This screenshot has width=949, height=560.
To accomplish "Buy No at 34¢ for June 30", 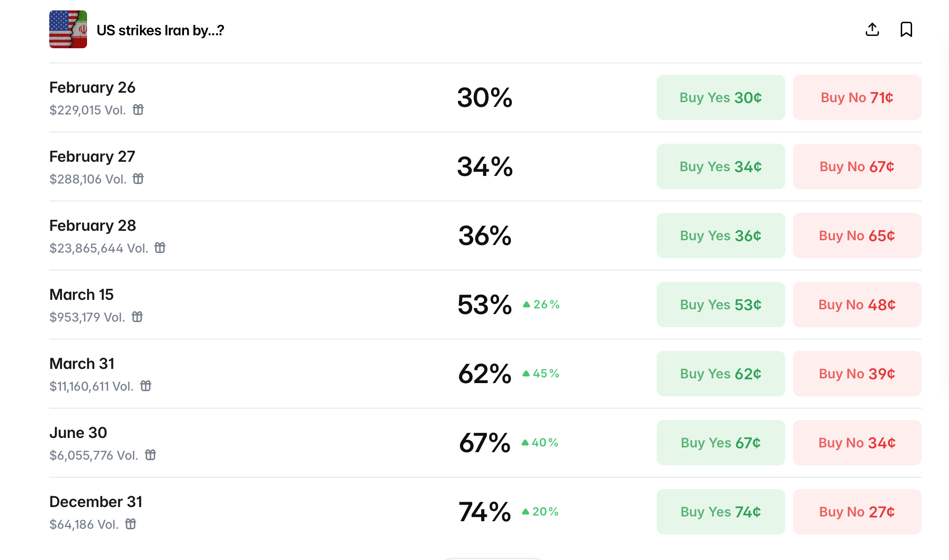I will click(857, 443).
